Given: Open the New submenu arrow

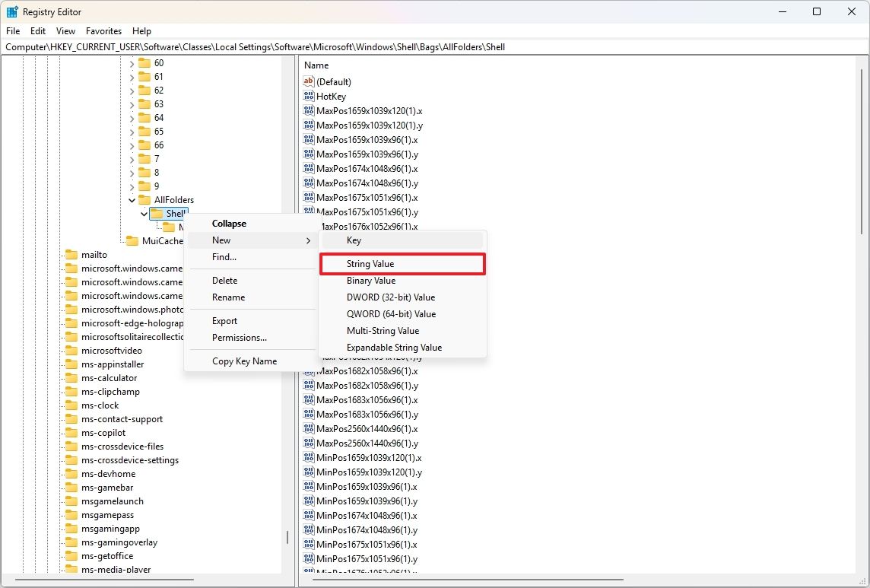Looking at the screenshot, I should tap(307, 240).
